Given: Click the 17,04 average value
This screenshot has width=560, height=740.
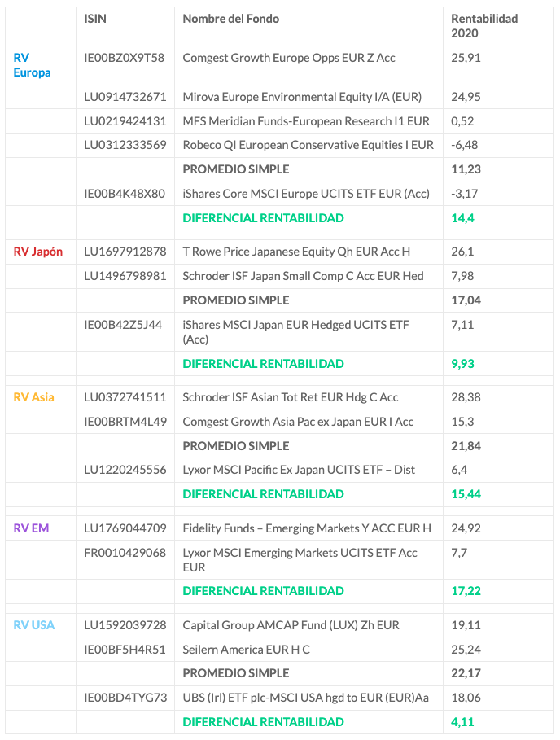Looking at the screenshot, I should pyautogui.click(x=466, y=300).
